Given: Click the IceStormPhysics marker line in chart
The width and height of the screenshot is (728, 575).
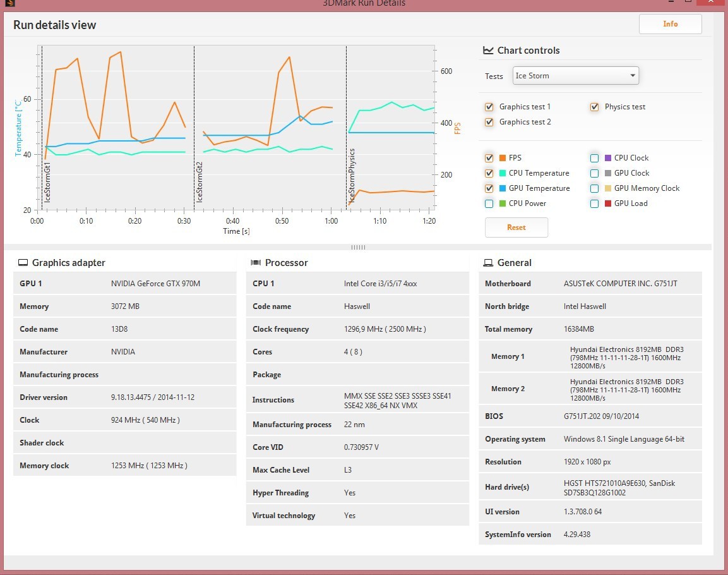Looking at the screenshot, I should [x=347, y=128].
